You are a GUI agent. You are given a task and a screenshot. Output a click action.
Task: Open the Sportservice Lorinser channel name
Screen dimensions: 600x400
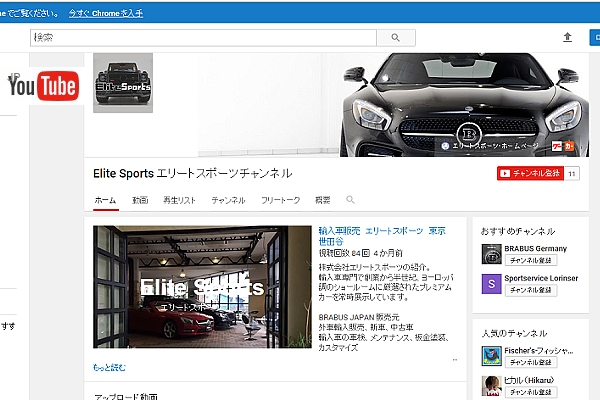point(541,278)
